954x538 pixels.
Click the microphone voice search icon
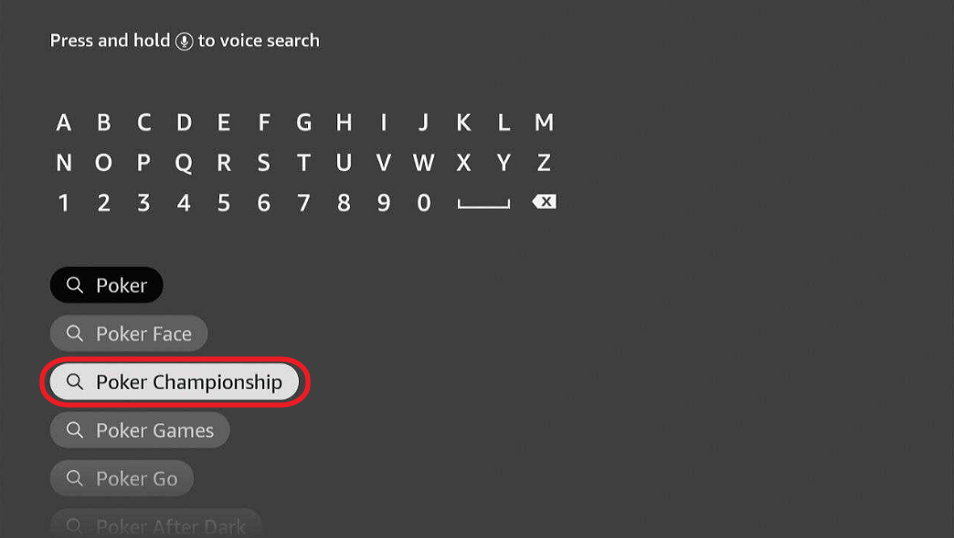[x=184, y=41]
